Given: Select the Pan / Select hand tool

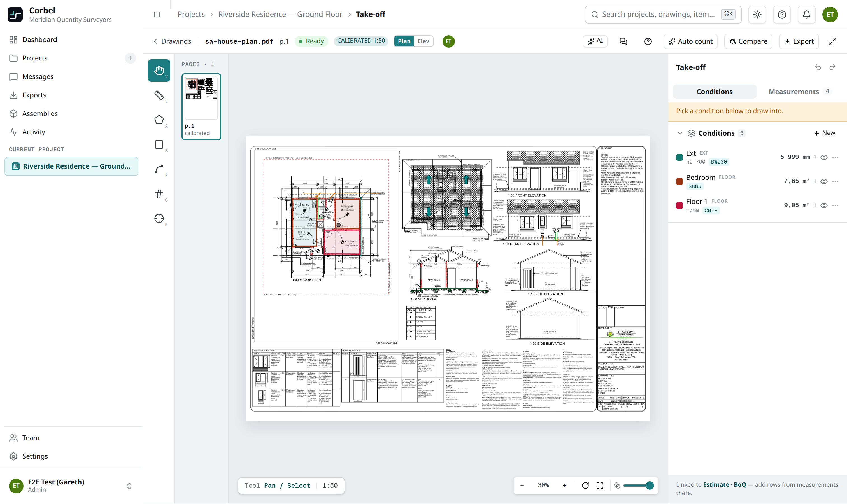Looking at the screenshot, I should point(159,70).
